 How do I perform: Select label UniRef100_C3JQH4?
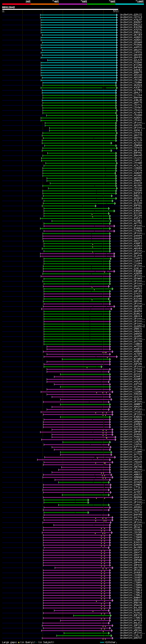coord(131,263)
